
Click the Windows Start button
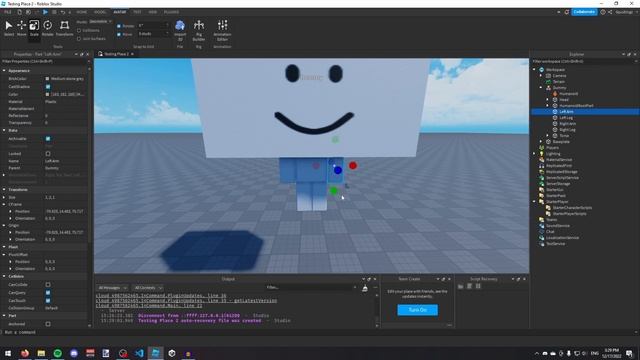point(8,353)
